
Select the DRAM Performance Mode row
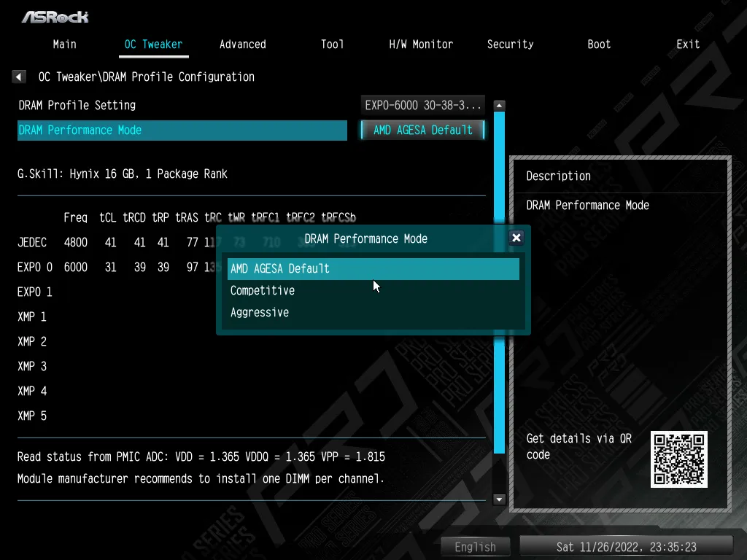point(182,130)
